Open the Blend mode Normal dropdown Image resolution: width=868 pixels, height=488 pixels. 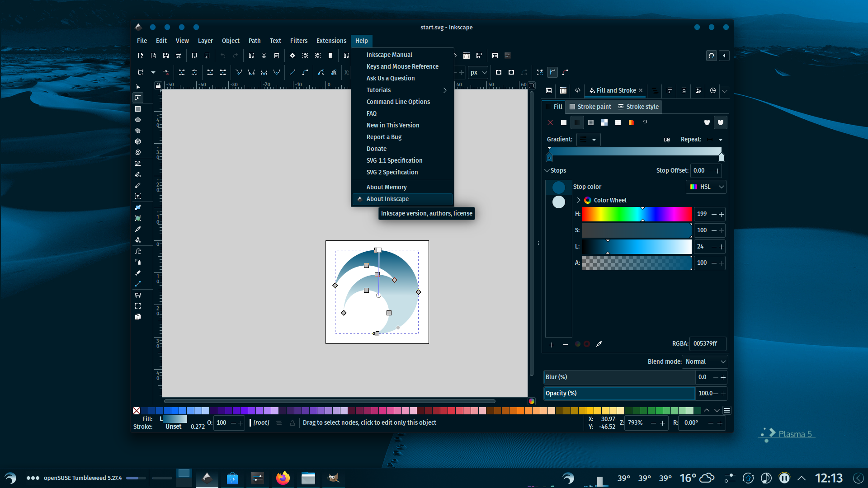[705, 361]
